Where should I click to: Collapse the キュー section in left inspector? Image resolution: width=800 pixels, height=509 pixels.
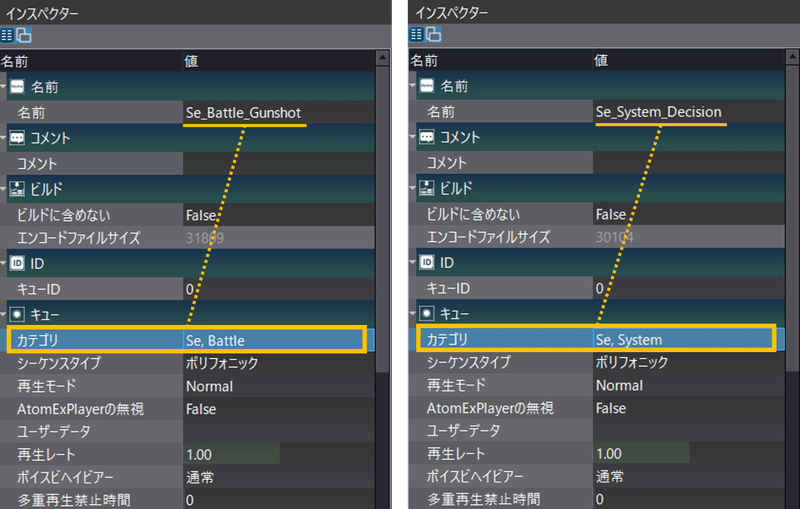click(x=3, y=314)
